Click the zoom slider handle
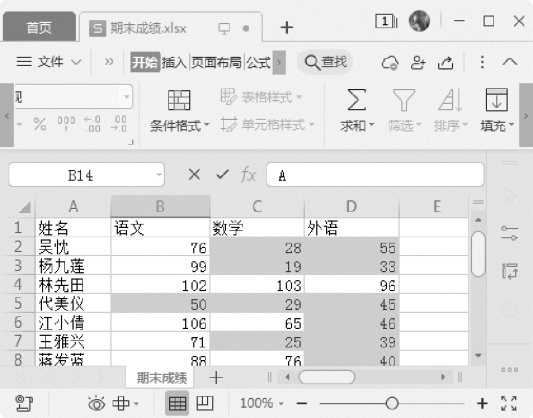This screenshot has height=418, width=533. point(392,403)
